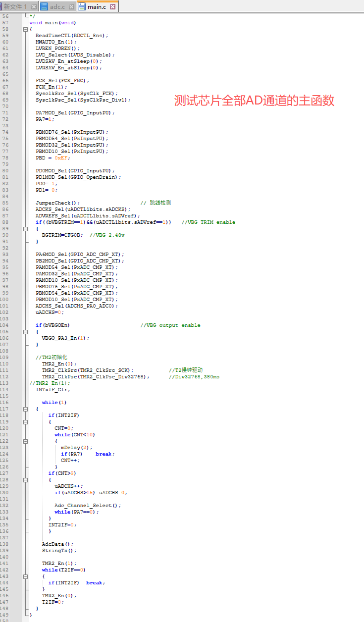Collapse the if(INT2IF) block at line 119
The width and height of the screenshot is (364, 622).
tap(25, 422)
